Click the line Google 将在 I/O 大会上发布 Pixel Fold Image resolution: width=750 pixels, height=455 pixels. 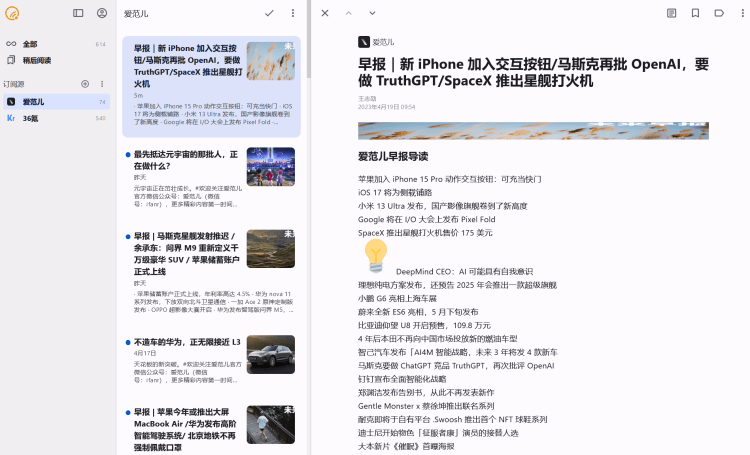coord(427,220)
